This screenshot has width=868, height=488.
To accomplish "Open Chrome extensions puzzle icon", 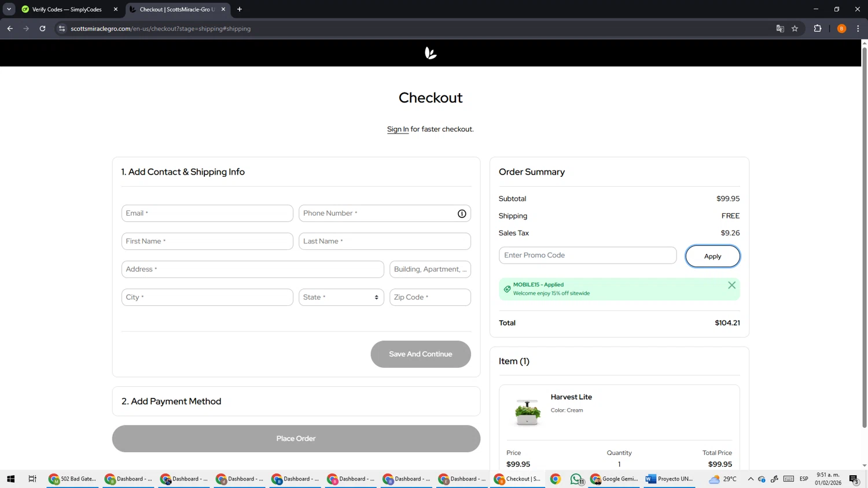I will click(x=817, y=28).
